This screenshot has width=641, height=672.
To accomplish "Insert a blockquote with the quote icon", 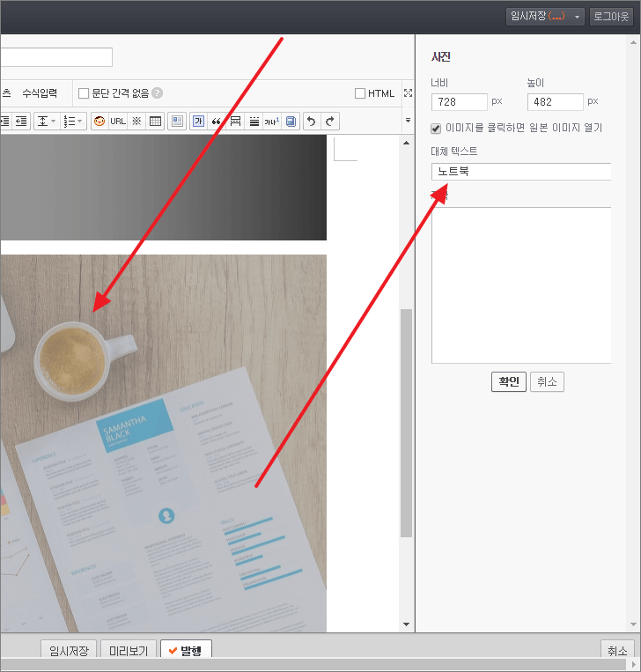I will click(x=217, y=122).
